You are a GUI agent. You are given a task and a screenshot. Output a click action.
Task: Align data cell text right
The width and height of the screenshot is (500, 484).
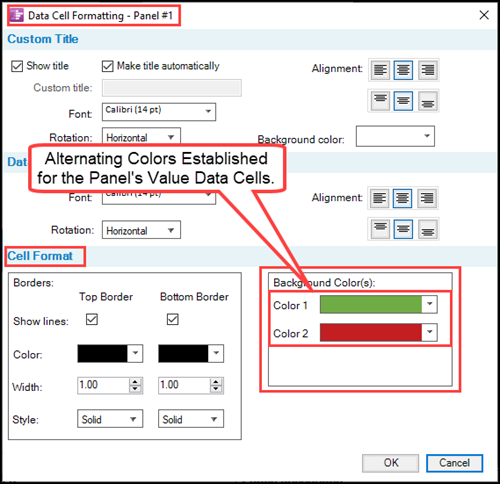(427, 198)
